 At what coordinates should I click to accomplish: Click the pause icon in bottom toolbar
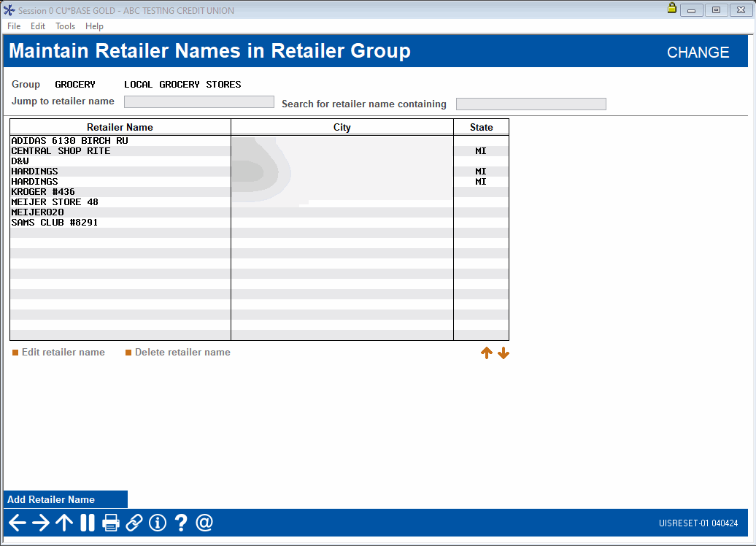pyautogui.click(x=88, y=523)
